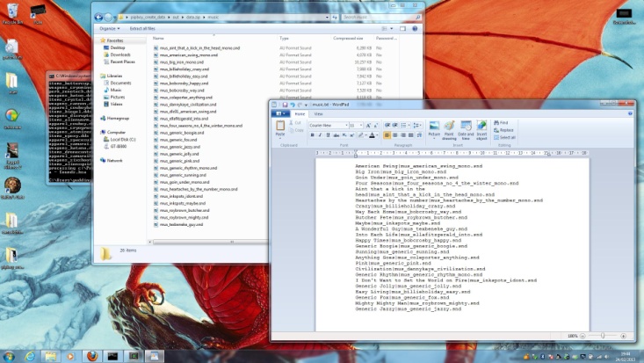
Task: Click Undo in WordPad quick access toolbar
Action: 292,105
